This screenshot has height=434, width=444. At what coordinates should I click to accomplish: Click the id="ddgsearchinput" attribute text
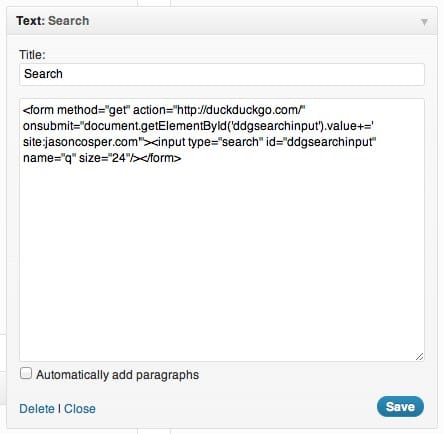(x=321, y=142)
